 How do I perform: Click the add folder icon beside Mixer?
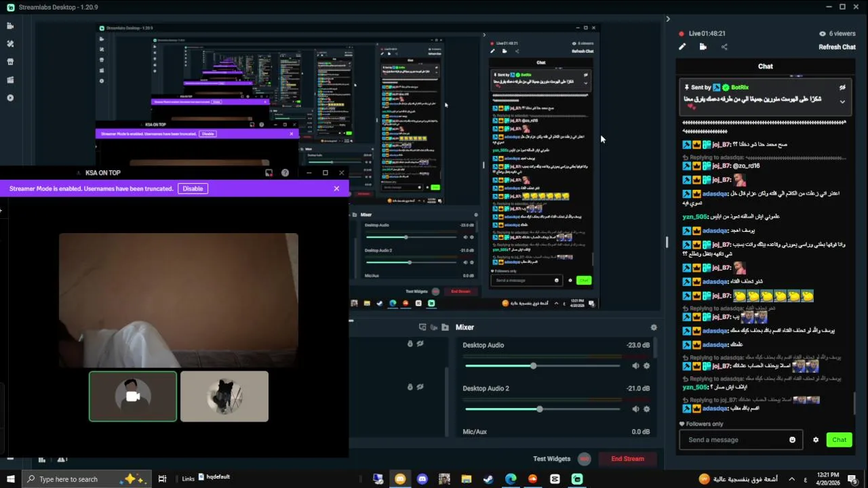tap(445, 327)
